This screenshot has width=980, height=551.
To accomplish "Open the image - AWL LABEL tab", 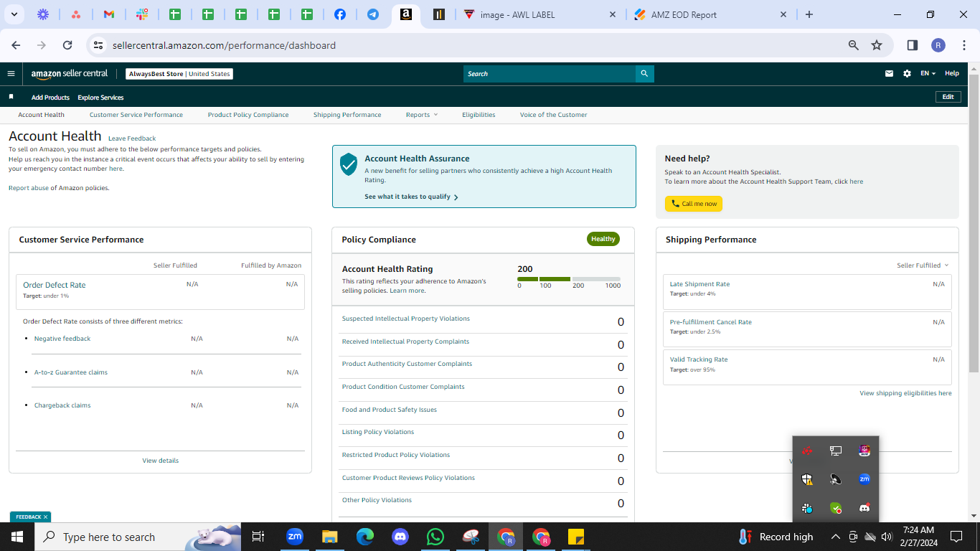I will 539,14.
